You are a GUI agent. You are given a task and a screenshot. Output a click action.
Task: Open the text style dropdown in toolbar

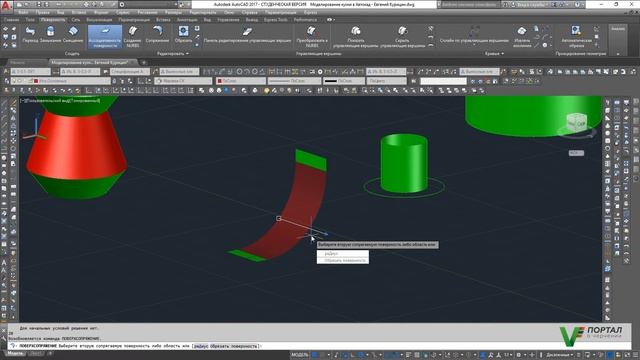(30, 71)
